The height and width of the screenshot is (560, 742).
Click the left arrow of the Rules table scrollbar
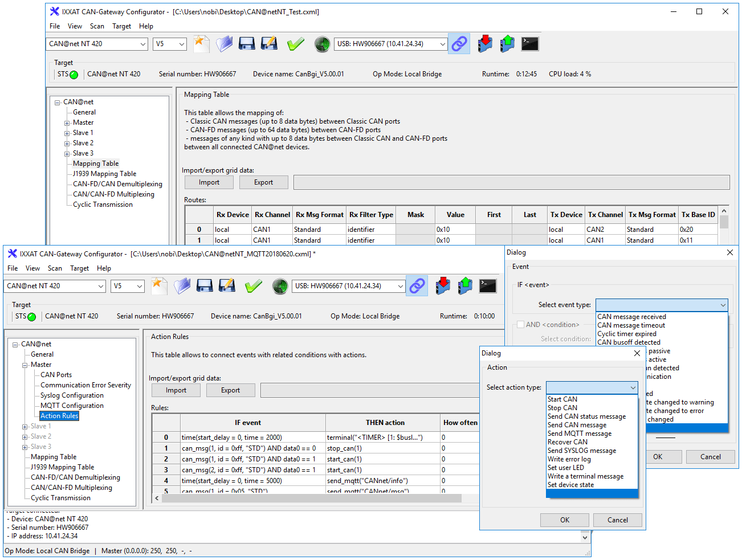coord(157,498)
